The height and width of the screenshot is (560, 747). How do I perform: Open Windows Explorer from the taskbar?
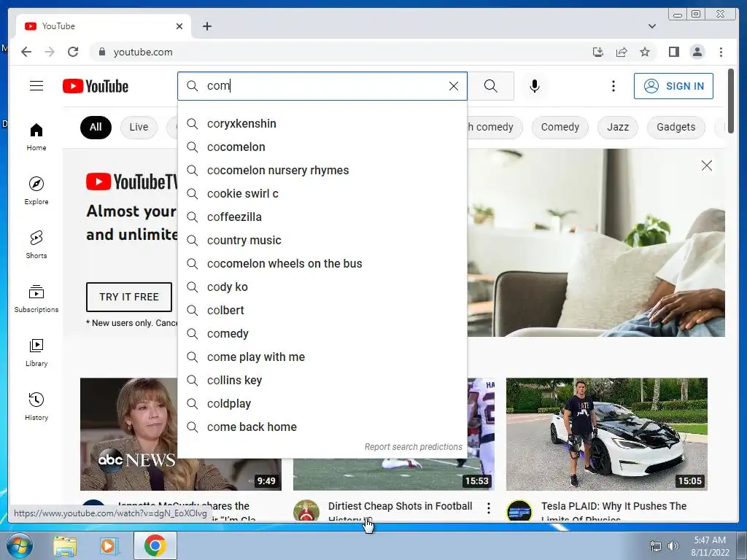point(65,545)
